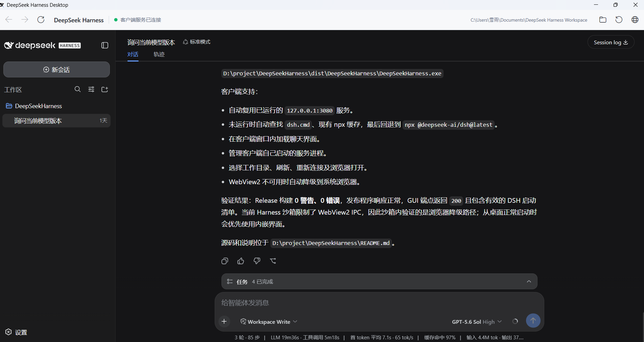This screenshot has width=644, height=342.
Task: Click the README.md path code
Action: [331, 243]
